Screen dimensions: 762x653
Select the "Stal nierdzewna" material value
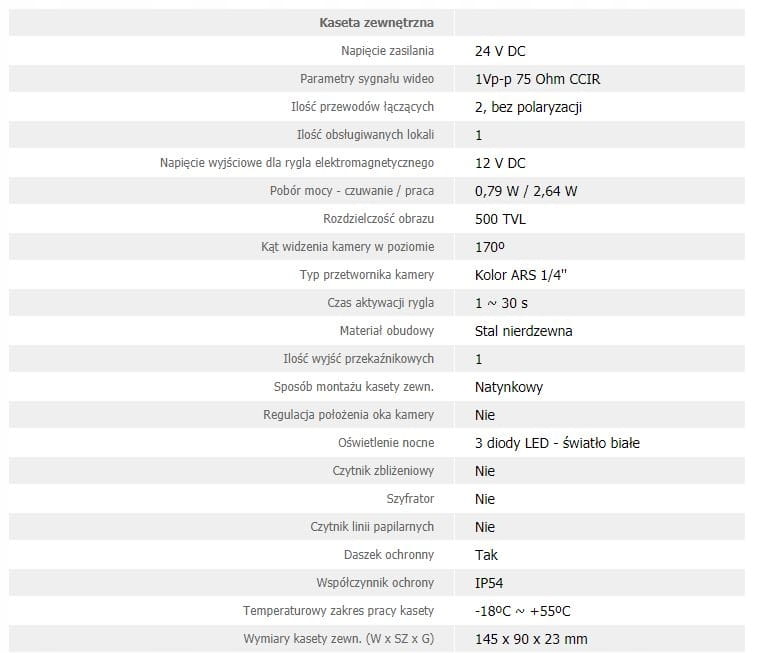(x=523, y=330)
